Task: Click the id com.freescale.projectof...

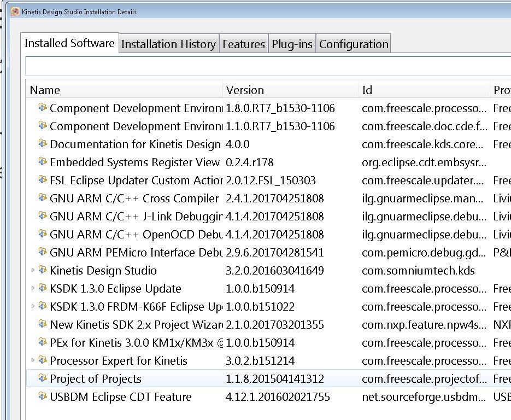Action: [x=424, y=379]
